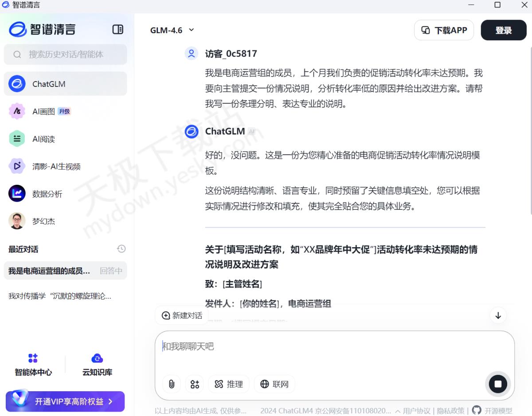Open the 开通VIP享高阶权益 banner

tap(65, 401)
